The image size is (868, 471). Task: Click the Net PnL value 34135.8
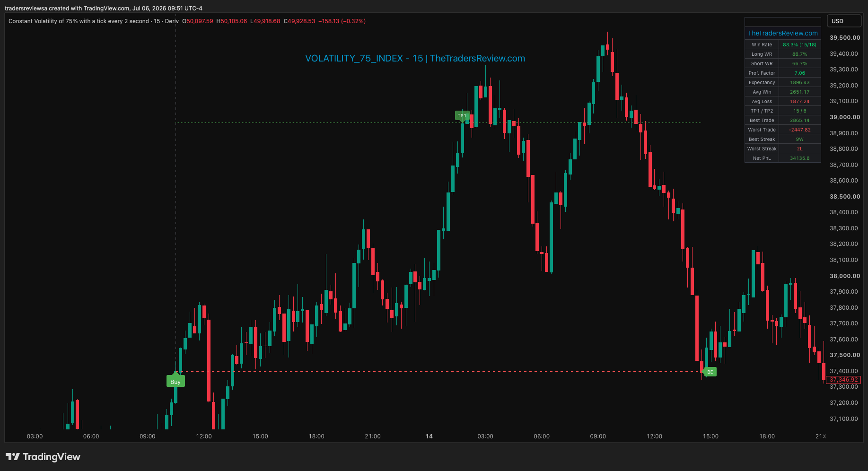(x=799, y=158)
